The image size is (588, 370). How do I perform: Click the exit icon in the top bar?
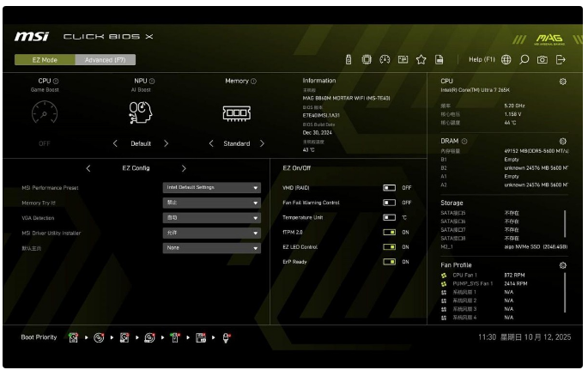[561, 59]
